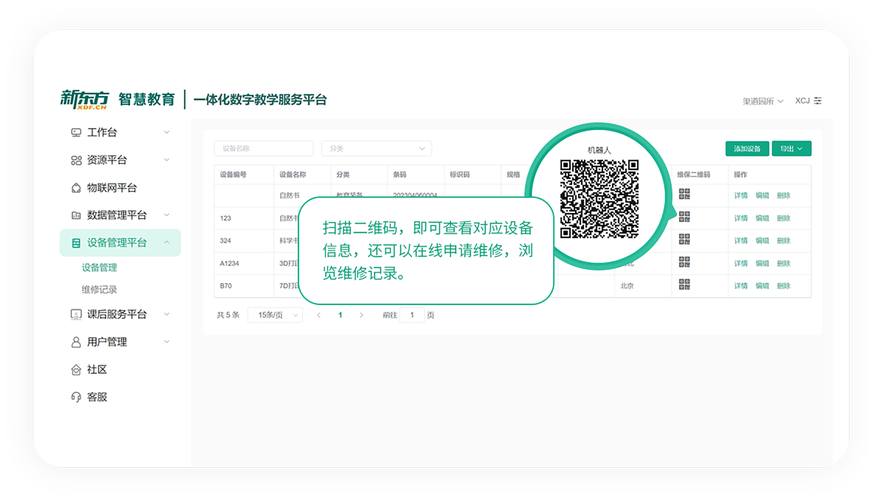Show maintenance QR code for device 324
The height and width of the screenshot is (500, 878).
[x=684, y=239]
